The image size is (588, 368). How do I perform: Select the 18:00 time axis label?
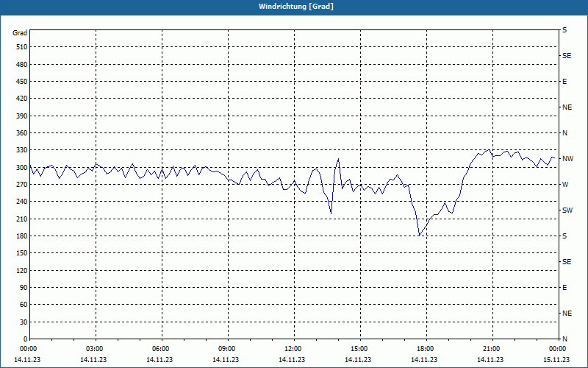(x=426, y=349)
